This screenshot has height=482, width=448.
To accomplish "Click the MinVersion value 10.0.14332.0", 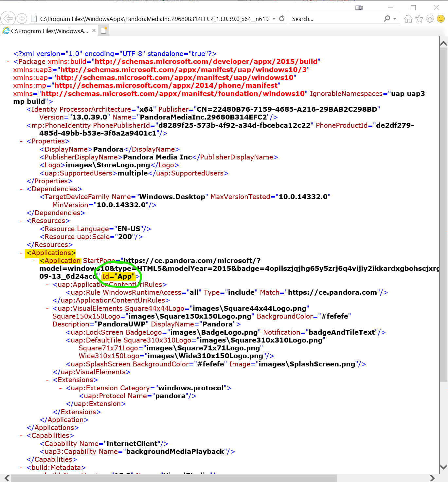I will click(121, 205).
